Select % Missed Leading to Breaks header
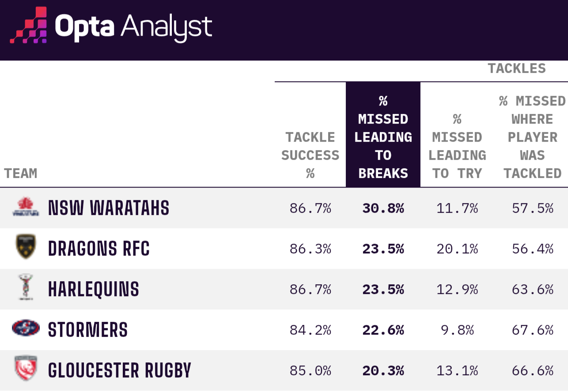568x392 pixels. (x=383, y=137)
